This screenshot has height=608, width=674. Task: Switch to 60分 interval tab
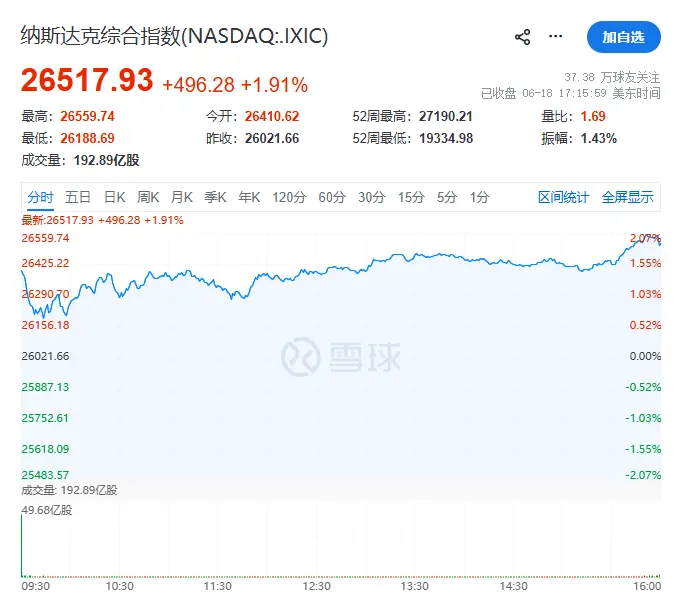click(x=332, y=197)
